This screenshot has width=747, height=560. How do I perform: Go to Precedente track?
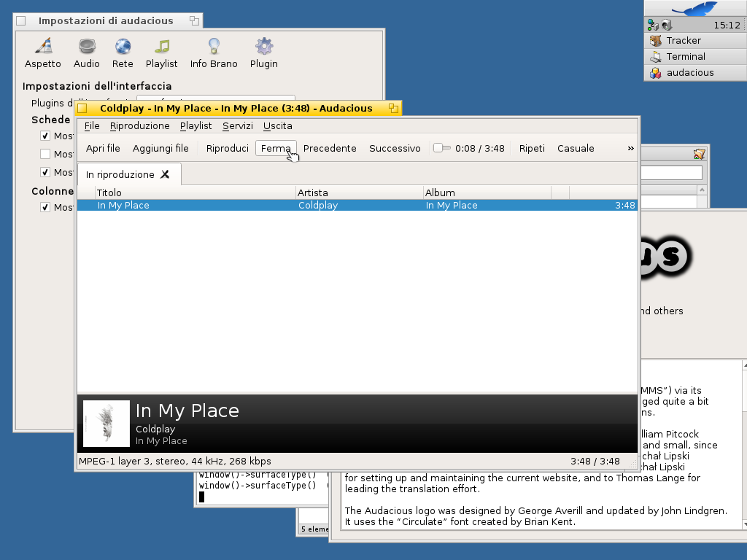pyautogui.click(x=330, y=148)
